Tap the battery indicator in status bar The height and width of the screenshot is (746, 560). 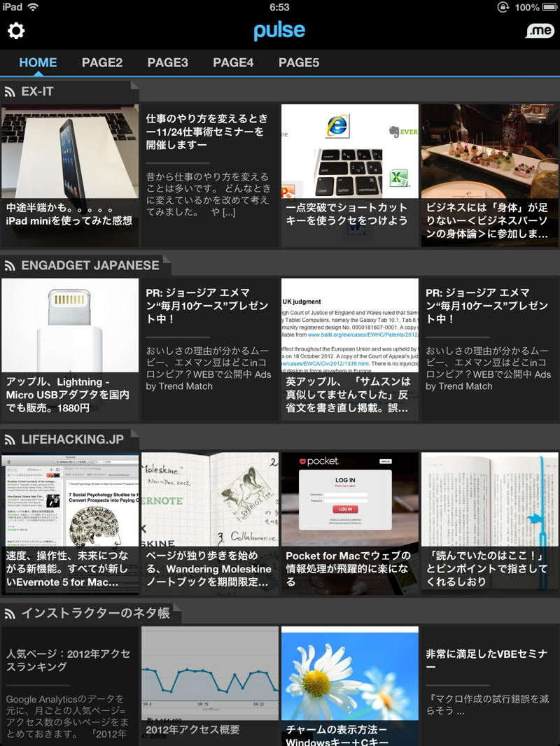550,7
